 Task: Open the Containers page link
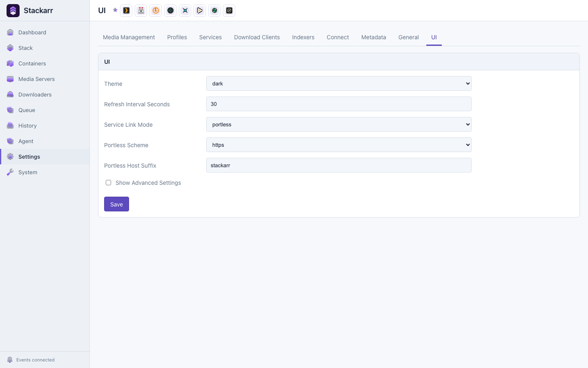coord(45,63)
